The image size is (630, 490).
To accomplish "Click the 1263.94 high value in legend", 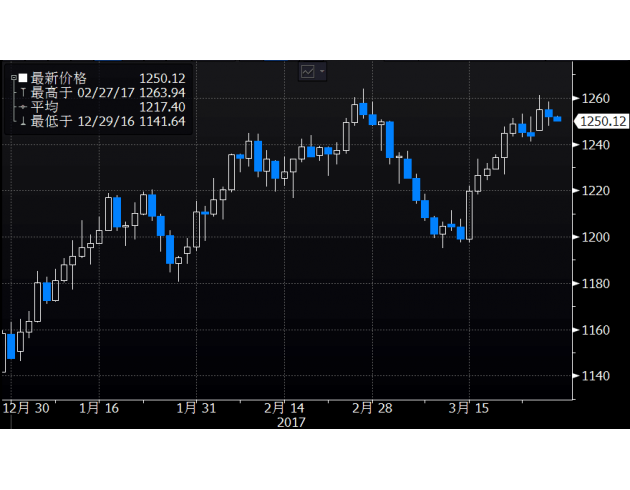I will [163, 92].
